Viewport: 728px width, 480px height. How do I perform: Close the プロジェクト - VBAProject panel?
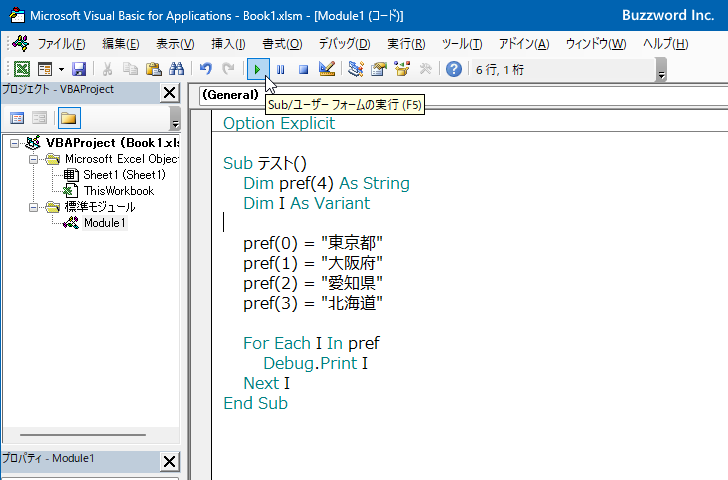point(169,93)
